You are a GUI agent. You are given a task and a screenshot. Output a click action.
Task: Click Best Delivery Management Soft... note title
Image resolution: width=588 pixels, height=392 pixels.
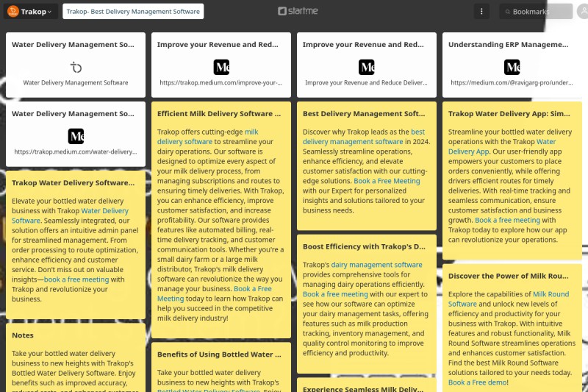[364, 114]
